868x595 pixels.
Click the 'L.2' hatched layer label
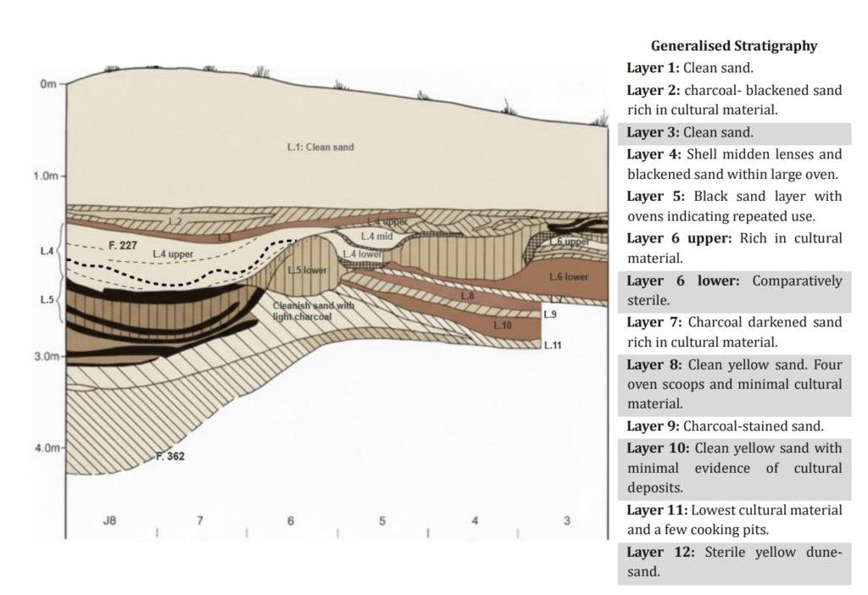point(175,221)
